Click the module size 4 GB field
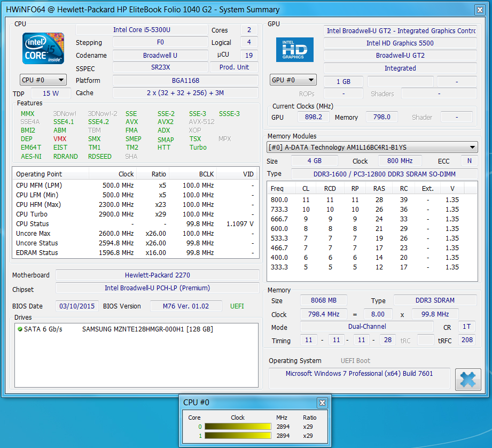This screenshot has width=492, height=448. [x=315, y=161]
